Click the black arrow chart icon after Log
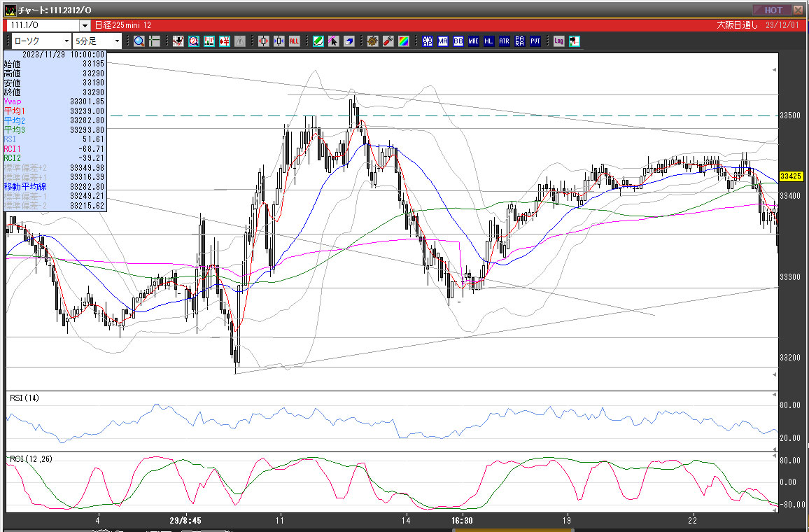 [x=575, y=41]
